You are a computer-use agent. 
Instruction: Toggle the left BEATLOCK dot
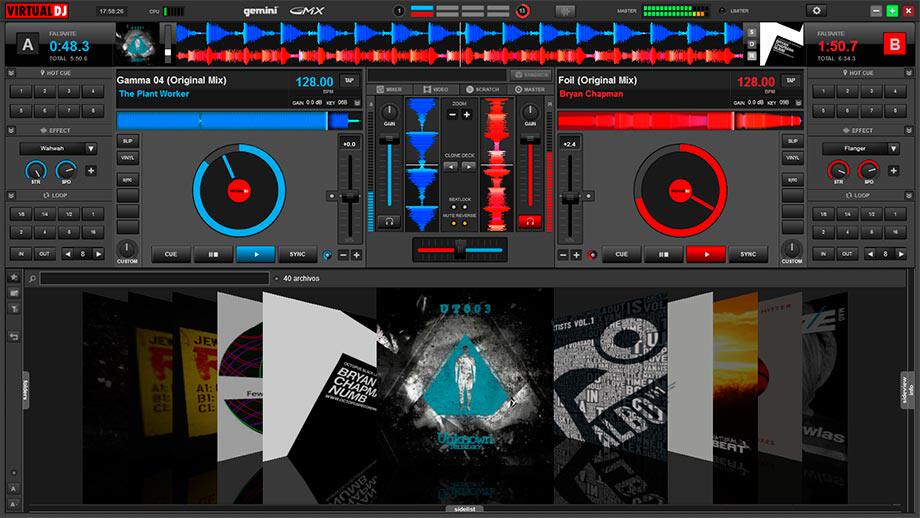454,207
